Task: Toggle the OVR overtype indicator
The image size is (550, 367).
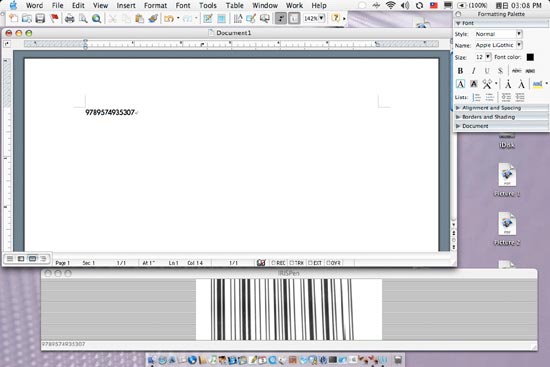Action: click(334, 262)
